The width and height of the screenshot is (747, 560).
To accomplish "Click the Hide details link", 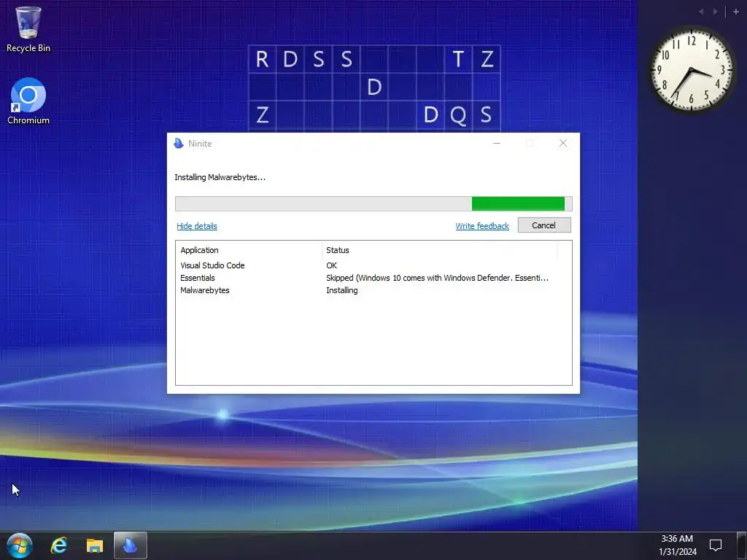I will tap(197, 226).
